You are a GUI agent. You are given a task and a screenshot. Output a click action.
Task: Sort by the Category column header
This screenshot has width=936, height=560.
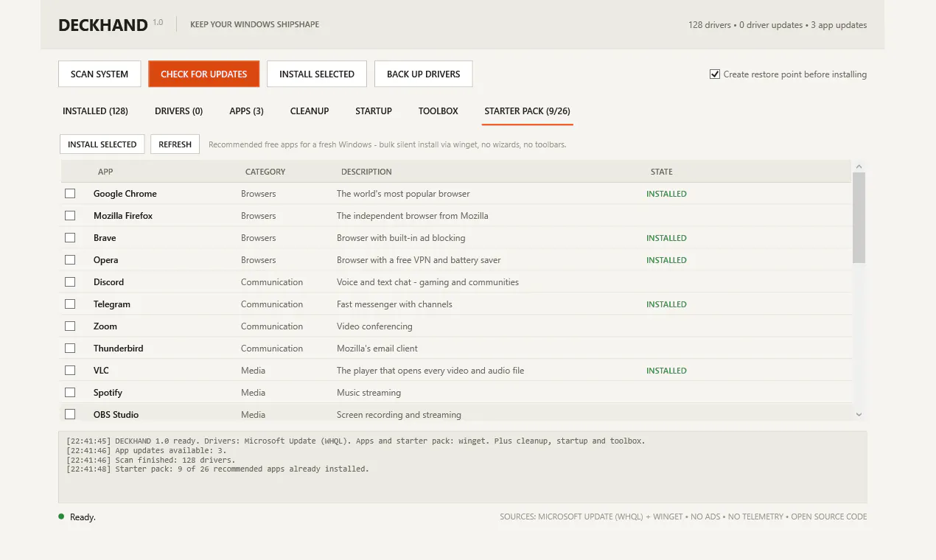pos(265,172)
